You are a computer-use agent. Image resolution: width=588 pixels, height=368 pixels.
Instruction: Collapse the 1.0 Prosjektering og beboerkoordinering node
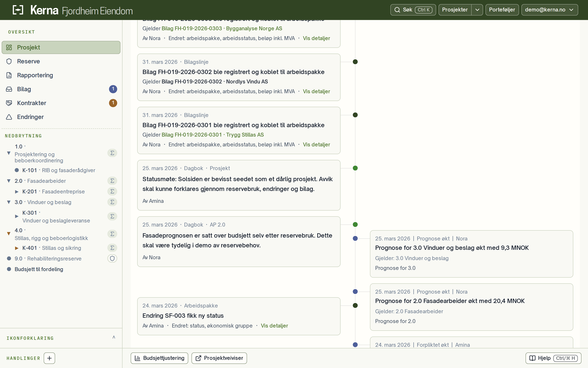pyautogui.click(x=9, y=153)
